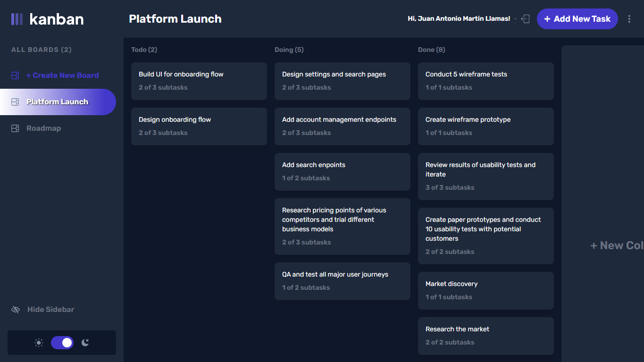
Task: Hide the sidebar
Action: point(50,309)
